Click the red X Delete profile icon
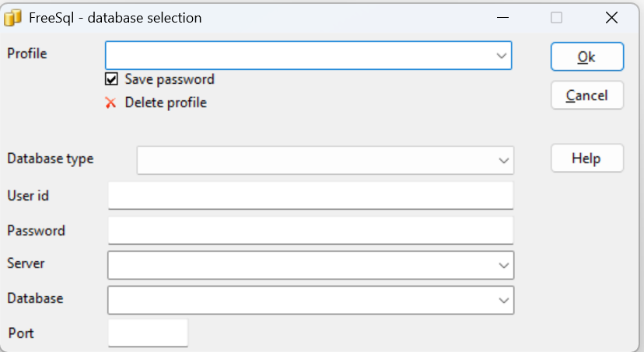 [x=110, y=103]
